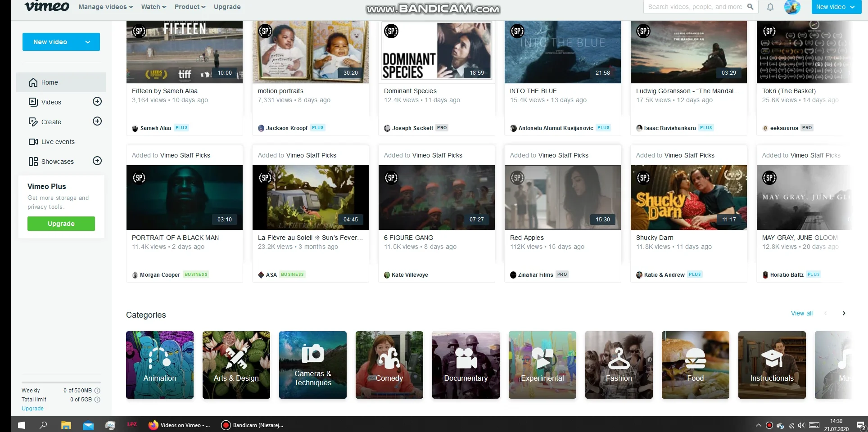Open Live events from the sidebar
This screenshot has width=868, height=432.
pyautogui.click(x=58, y=142)
